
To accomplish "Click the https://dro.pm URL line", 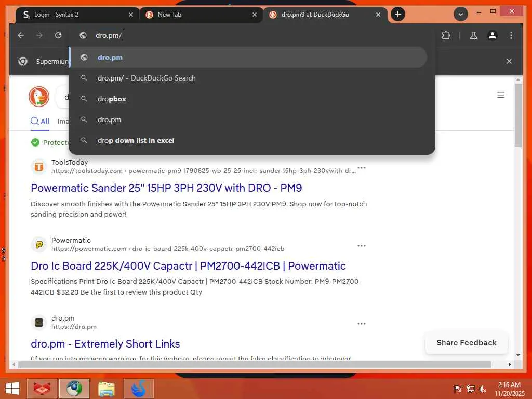I will [x=74, y=327].
